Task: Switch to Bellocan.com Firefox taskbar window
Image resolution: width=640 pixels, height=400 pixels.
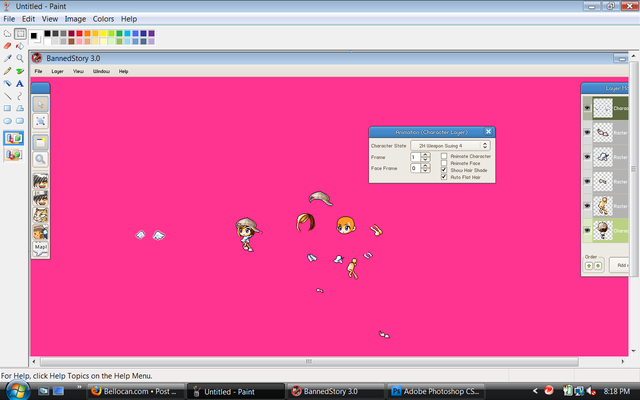Action: [x=135, y=391]
